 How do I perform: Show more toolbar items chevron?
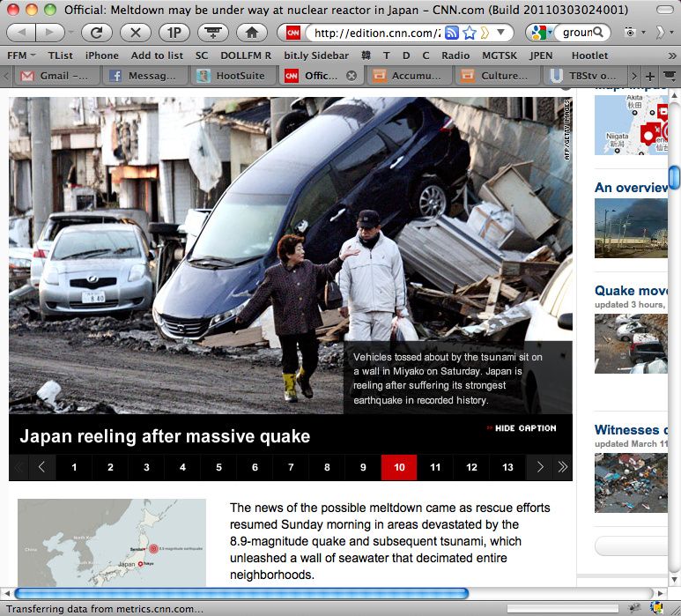(x=661, y=32)
